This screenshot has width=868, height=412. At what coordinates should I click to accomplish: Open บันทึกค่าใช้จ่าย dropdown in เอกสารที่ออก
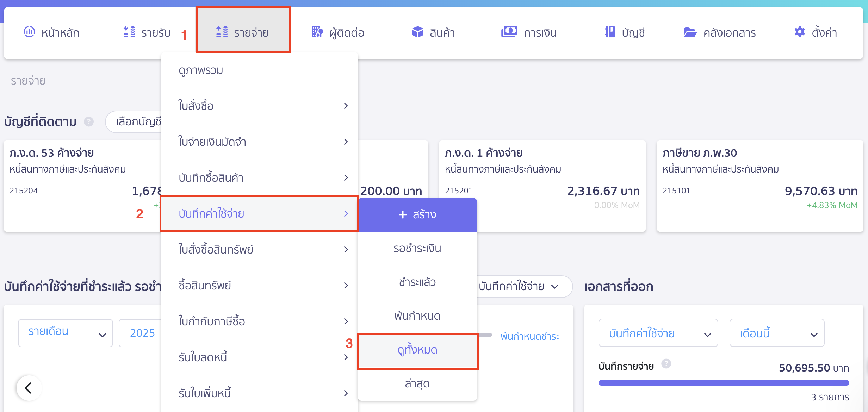tap(658, 333)
